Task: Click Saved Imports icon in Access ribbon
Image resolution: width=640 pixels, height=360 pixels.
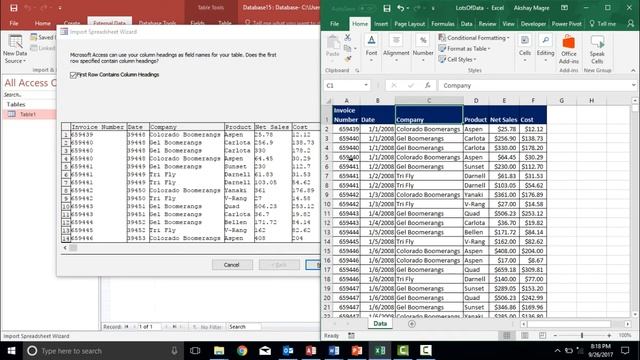Action: [x=34, y=37]
